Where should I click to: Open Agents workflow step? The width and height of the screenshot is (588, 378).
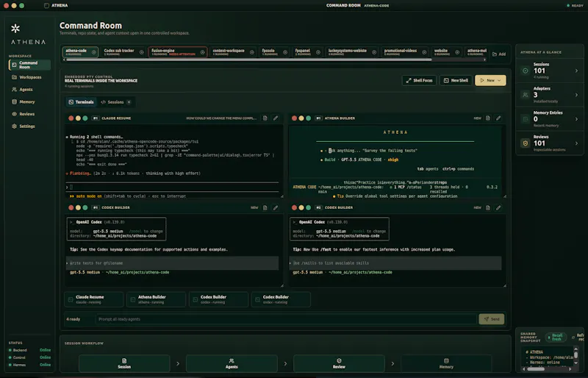tap(232, 363)
